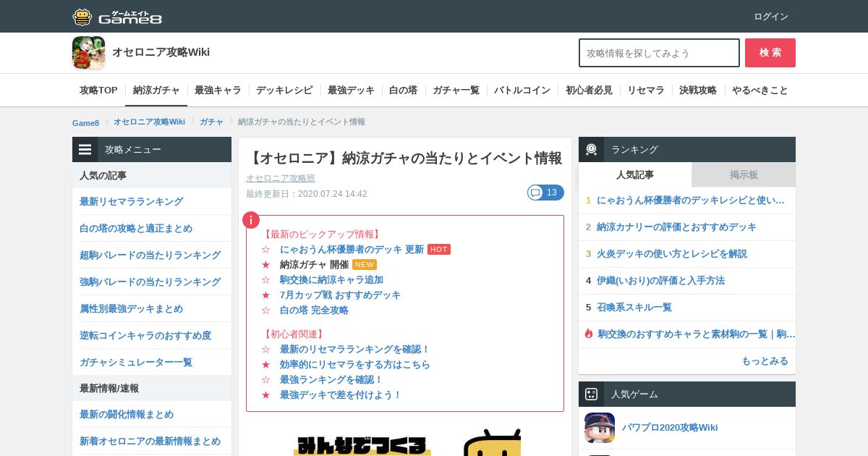Open 7月カップ戦 おすすめデッキ link

point(340,295)
